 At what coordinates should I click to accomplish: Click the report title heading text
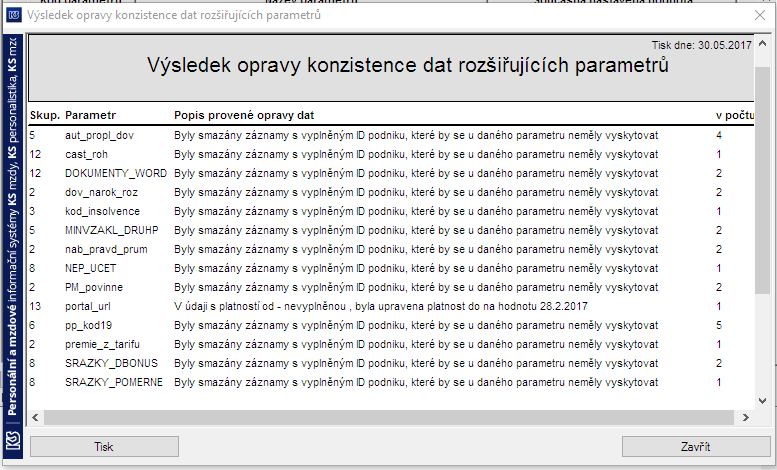point(407,65)
